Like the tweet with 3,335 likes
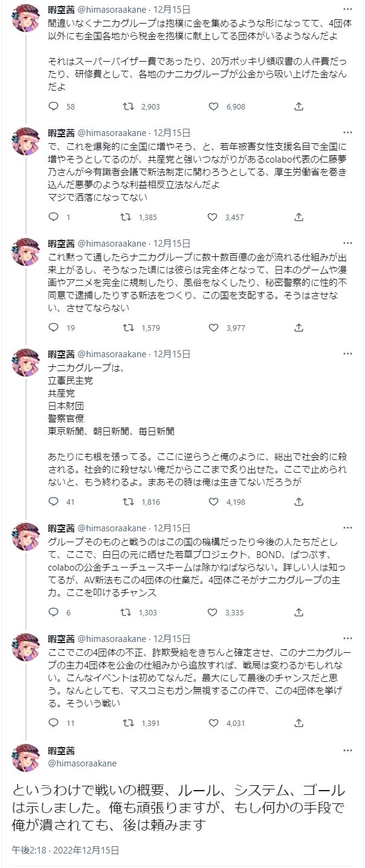Viewport: 365px width, 868px height. coord(213,612)
